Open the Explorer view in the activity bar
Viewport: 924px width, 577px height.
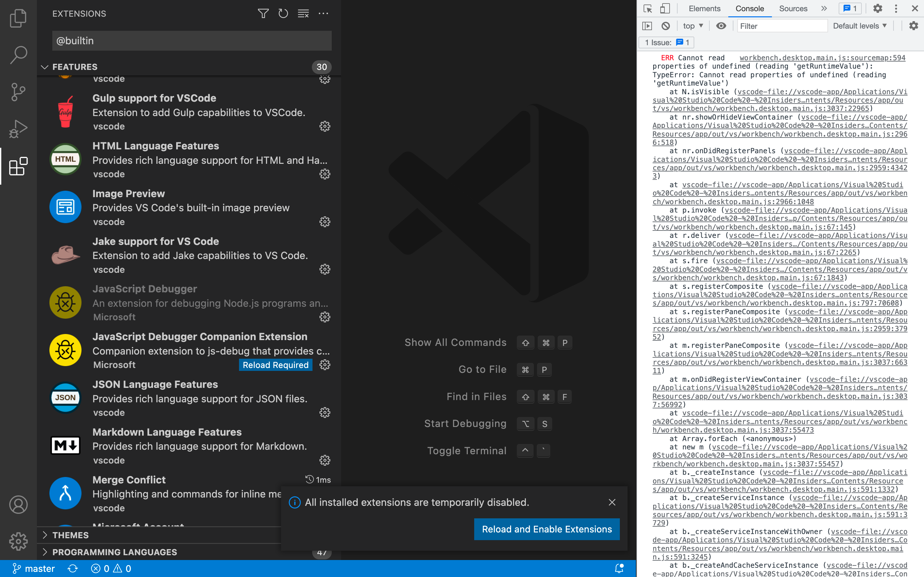(x=18, y=18)
